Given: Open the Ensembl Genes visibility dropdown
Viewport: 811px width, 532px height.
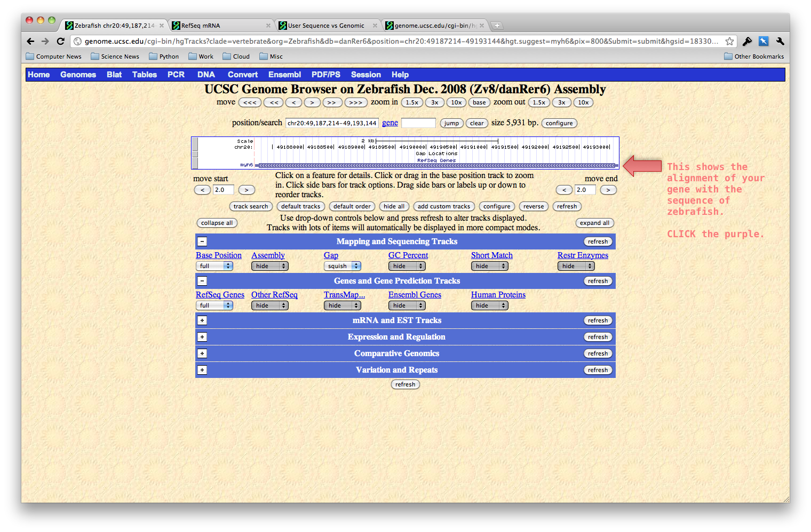Looking at the screenshot, I should 407,305.
